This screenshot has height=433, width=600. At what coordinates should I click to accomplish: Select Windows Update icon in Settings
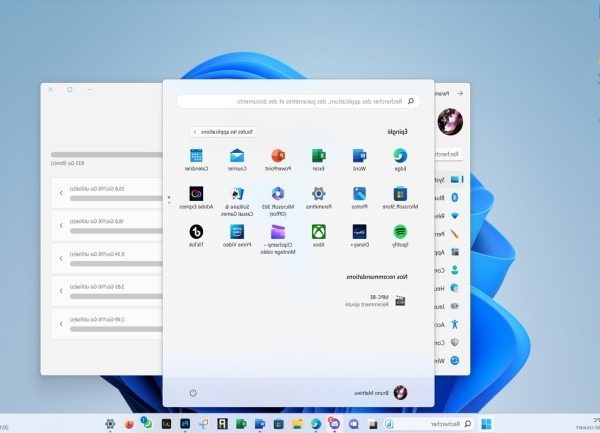pyautogui.click(x=455, y=360)
